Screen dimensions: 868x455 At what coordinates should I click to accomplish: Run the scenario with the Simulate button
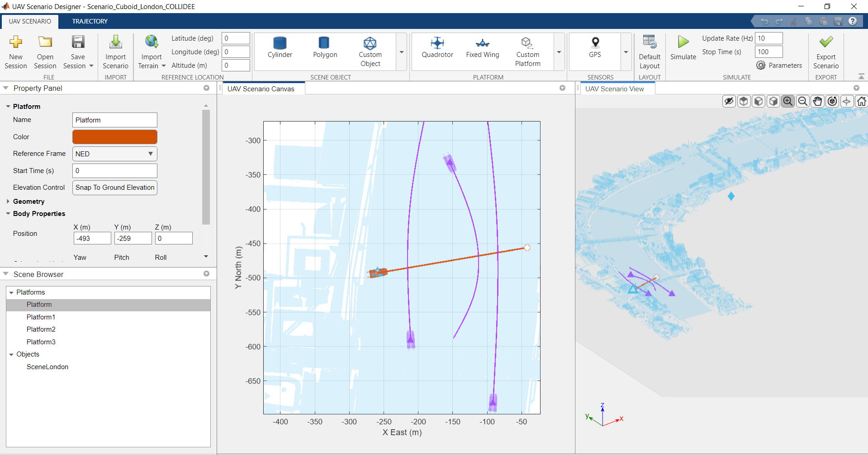(683, 47)
